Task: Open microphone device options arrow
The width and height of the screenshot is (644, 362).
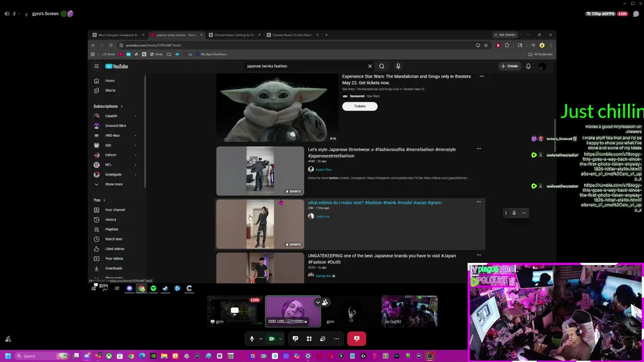Action: click(261, 338)
